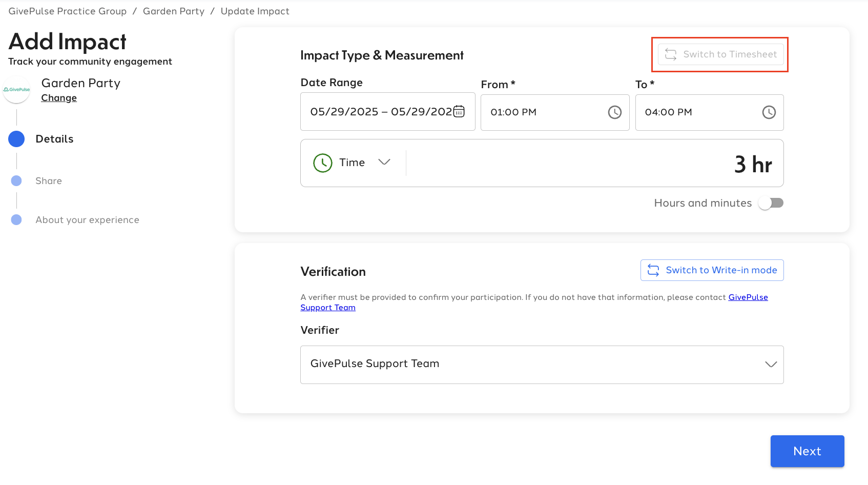
Task: Click the GivePulse logo next to Garden Party
Action: [17, 90]
